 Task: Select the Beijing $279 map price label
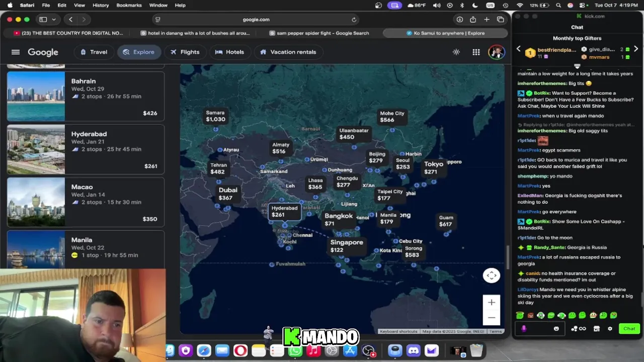click(x=377, y=157)
